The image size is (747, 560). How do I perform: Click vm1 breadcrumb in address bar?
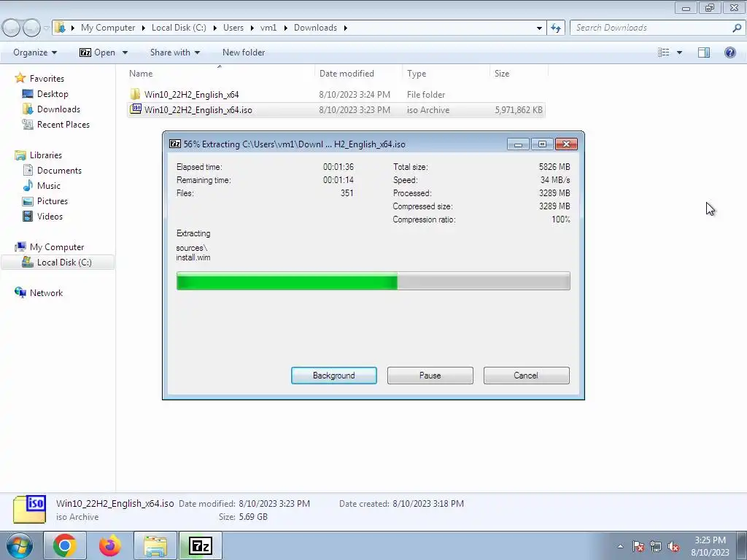[x=268, y=28]
